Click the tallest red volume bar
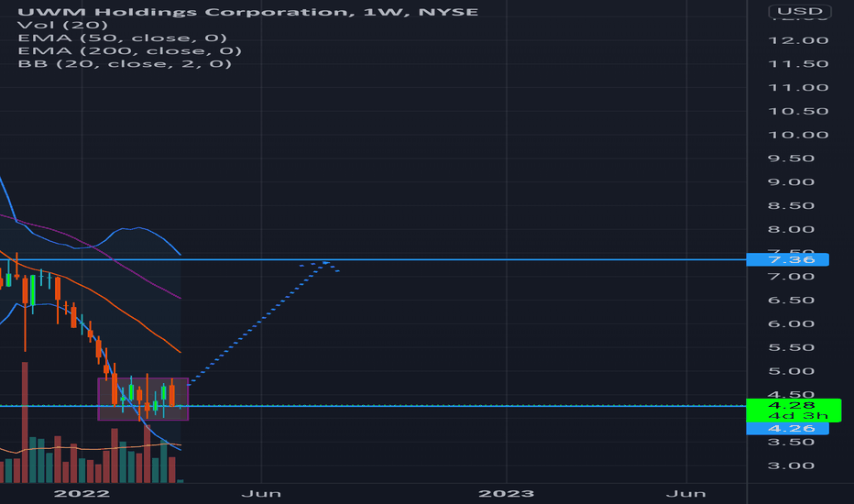This screenshot has width=854, height=504. pos(25,422)
